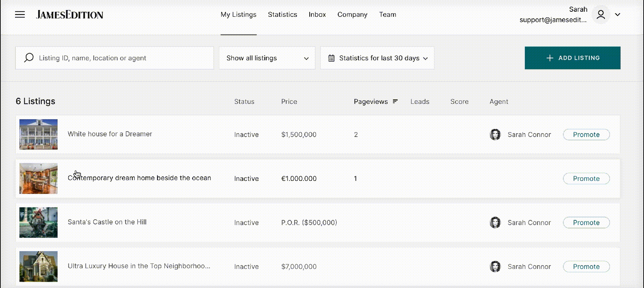644x288 pixels.
Task: Expand the account dropdown chevron
Action: [618, 14]
